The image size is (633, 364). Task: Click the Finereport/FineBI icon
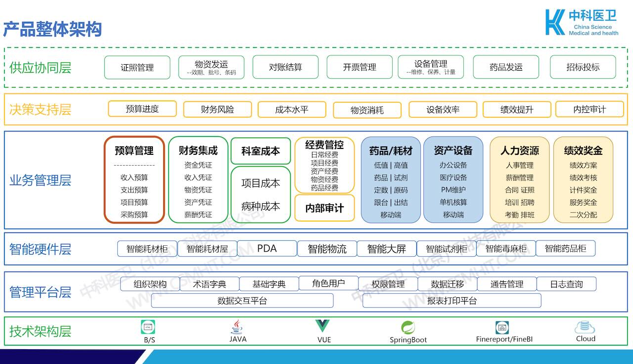coord(502,327)
